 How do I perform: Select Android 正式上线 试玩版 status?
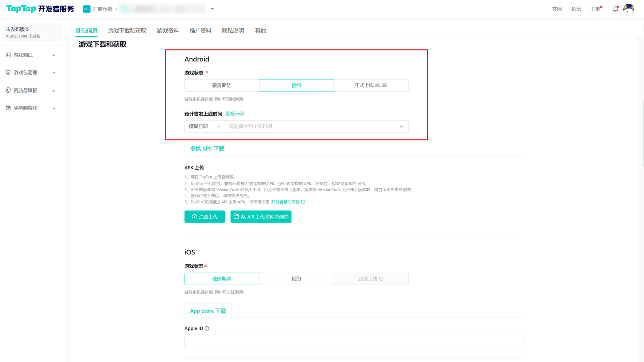(371, 85)
